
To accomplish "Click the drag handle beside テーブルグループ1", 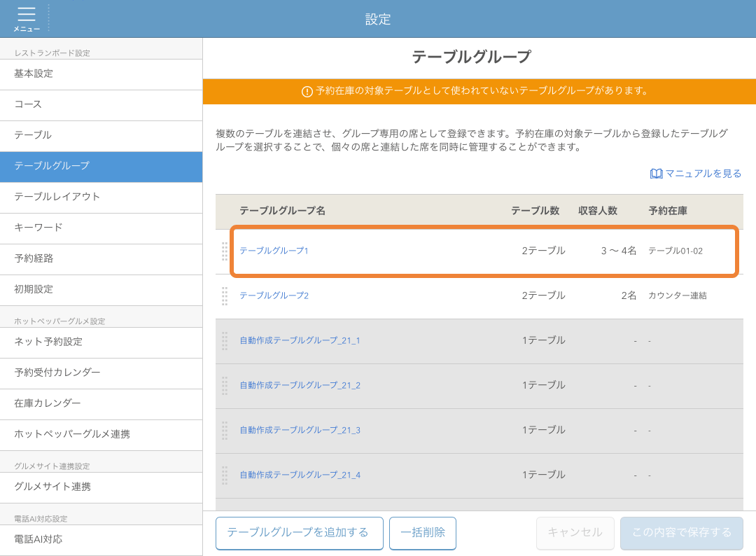I will 225,251.
